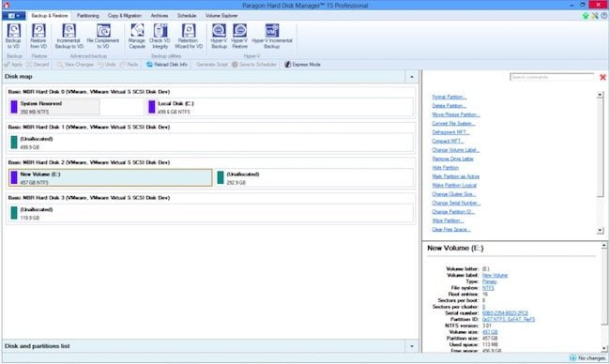Click the Apply toolbar button

pyautogui.click(x=13, y=65)
